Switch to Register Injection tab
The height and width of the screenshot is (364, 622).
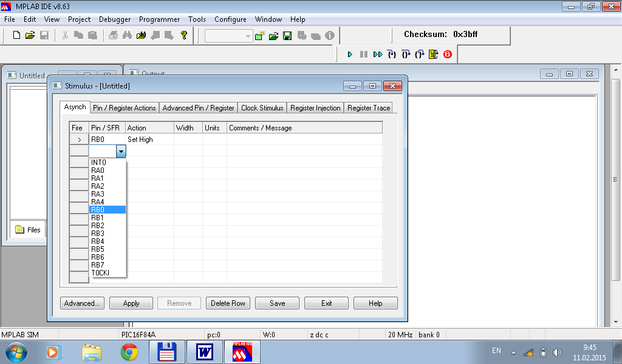point(315,108)
